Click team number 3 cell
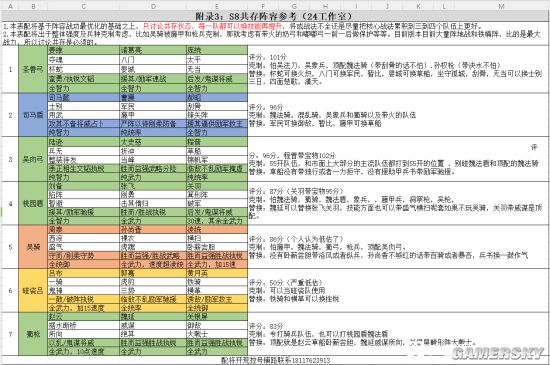Image resolution: width=550 pixels, height=365 pixels. point(10,160)
